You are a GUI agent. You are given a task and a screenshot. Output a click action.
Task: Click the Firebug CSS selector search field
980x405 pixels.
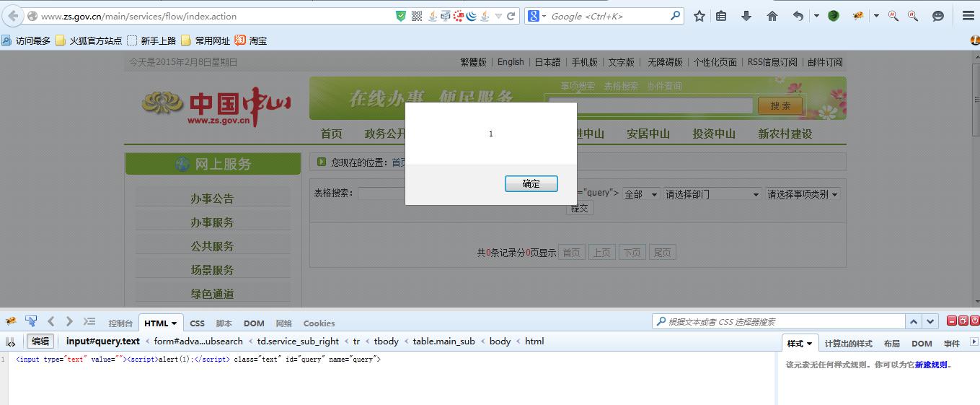click(777, 321)
